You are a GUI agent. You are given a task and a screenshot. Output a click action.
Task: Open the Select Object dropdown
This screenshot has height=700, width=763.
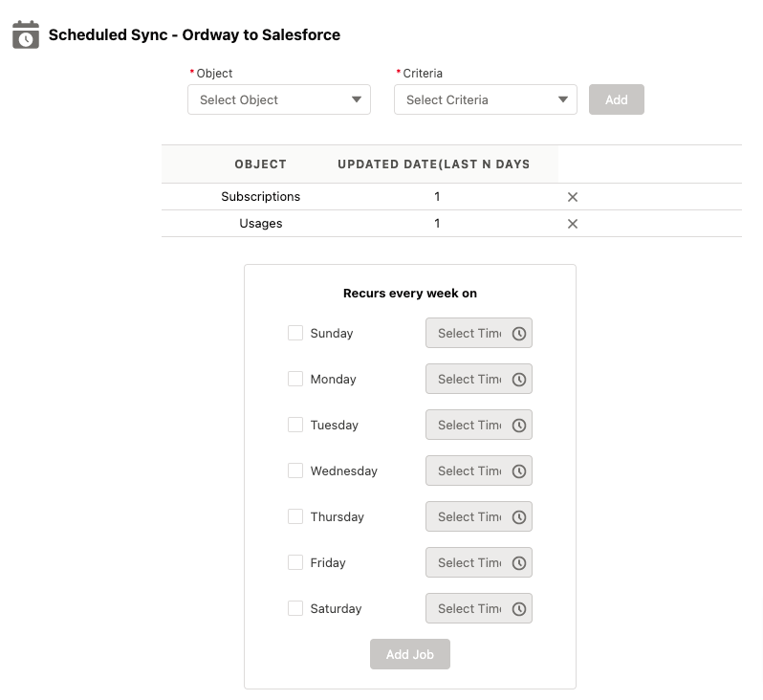[279, 99]
